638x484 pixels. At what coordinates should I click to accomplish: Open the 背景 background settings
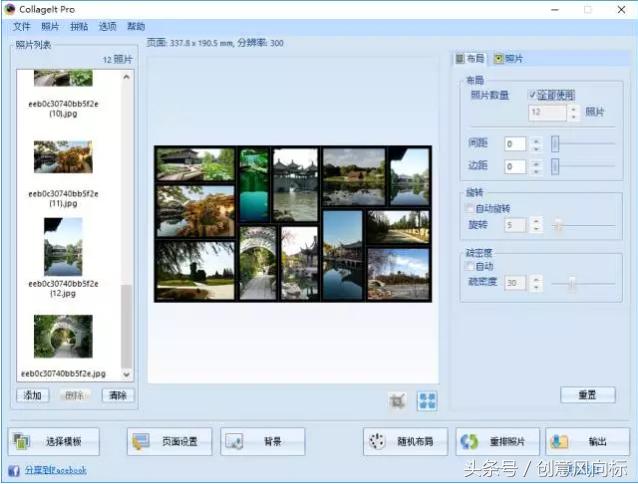tap(262, 441)
